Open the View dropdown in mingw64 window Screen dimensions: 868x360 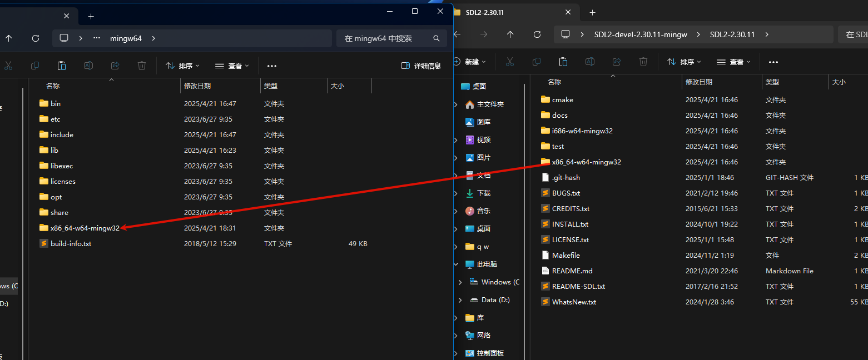232,66
